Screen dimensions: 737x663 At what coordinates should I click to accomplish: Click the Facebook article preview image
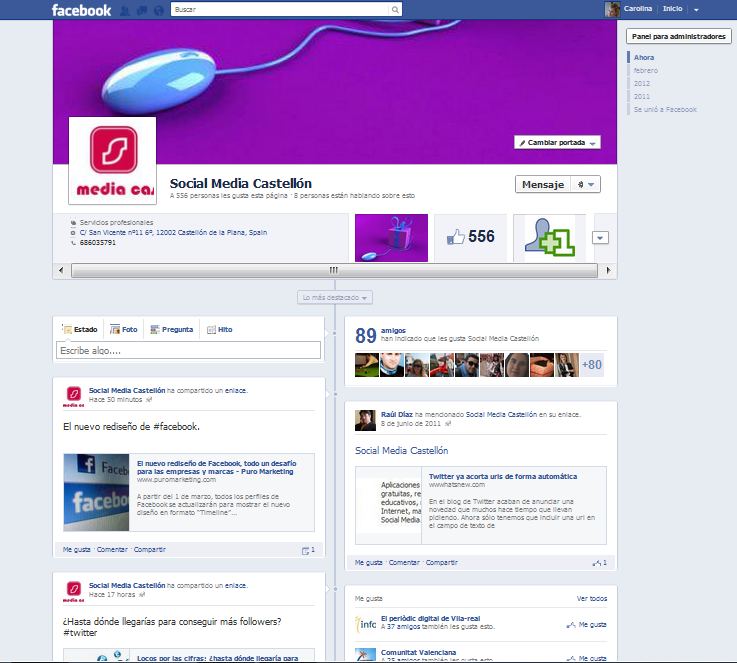96,492
